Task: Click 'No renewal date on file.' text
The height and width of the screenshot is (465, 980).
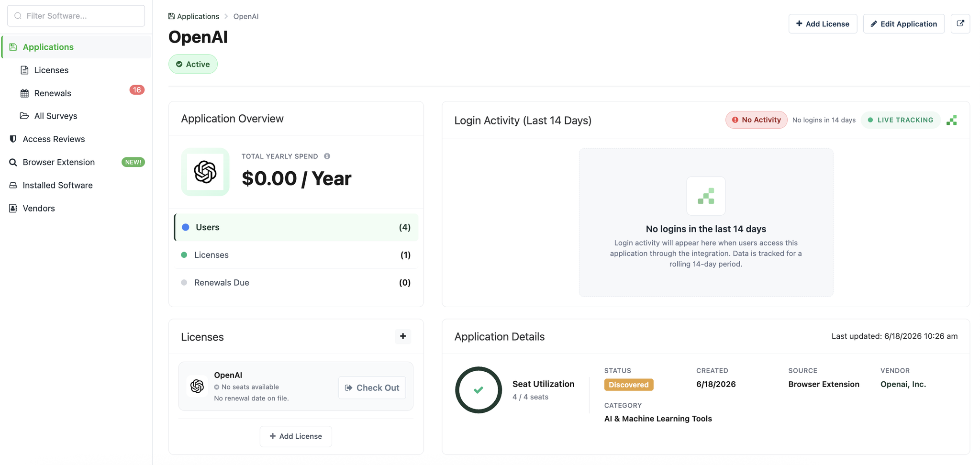Action: pos(251,399)
